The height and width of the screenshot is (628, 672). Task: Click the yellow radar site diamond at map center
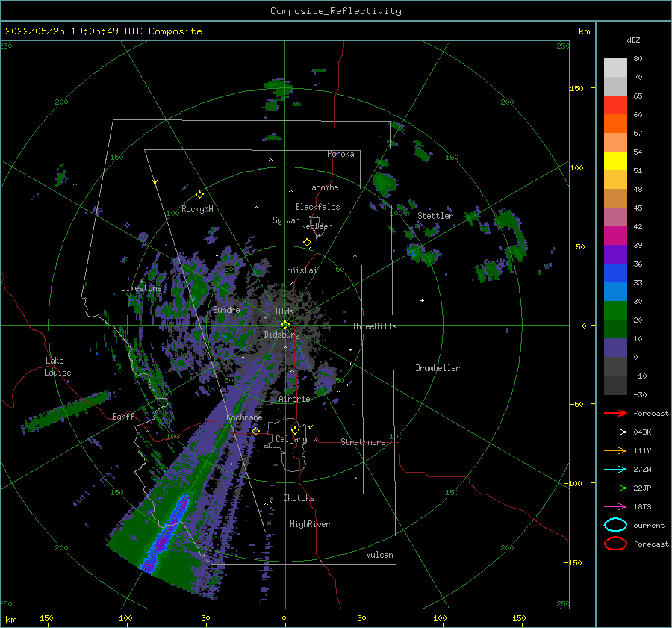click(285, 325)
